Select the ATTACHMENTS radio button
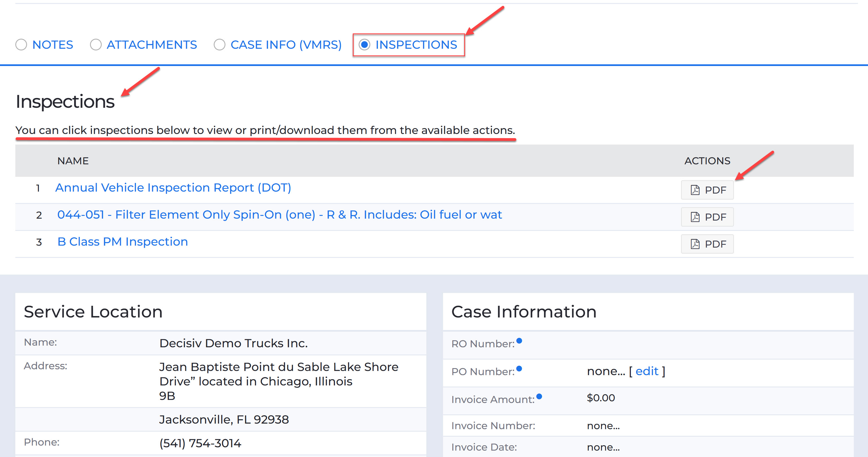 [96, 45]
